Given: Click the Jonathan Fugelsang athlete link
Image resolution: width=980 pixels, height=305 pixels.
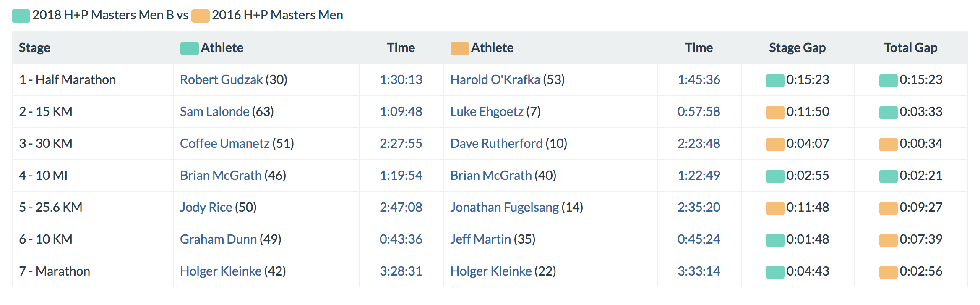Looking at the screenshot, I should (x=504, y=208).
